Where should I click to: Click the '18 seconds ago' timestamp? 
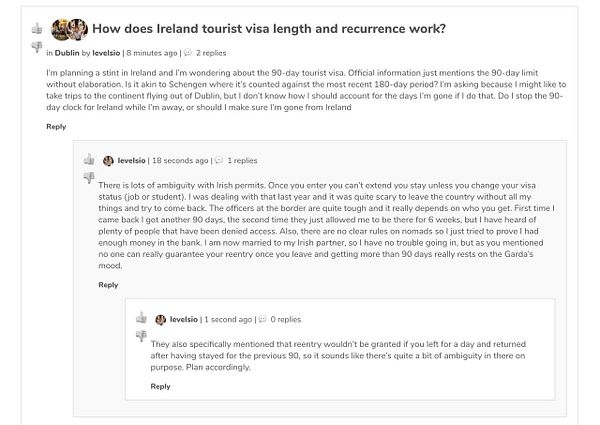180,160
